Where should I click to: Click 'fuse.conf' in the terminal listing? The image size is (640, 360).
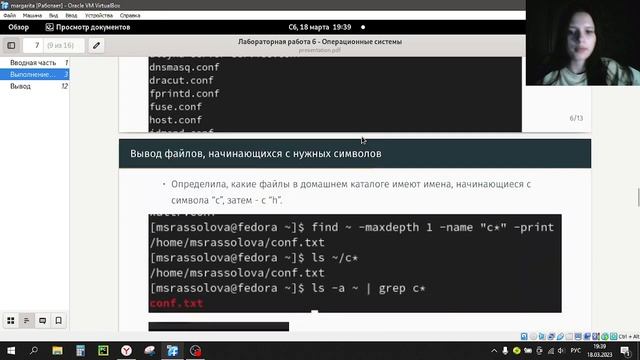pos(176,107)
